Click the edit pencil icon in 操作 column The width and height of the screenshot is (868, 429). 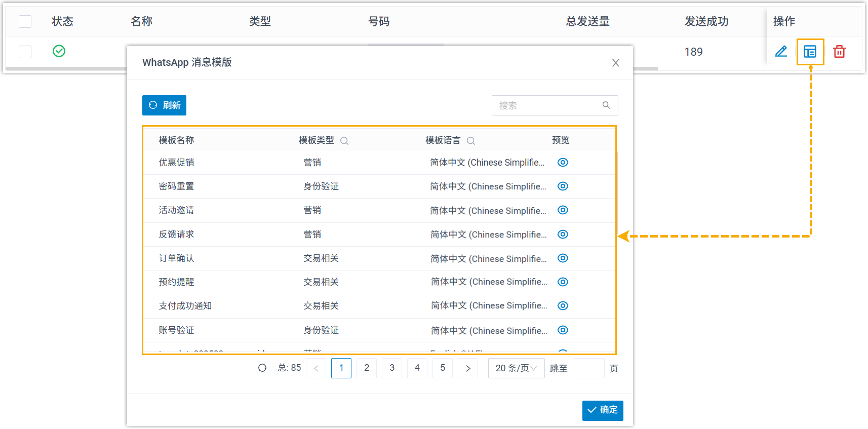coord(781,52)
